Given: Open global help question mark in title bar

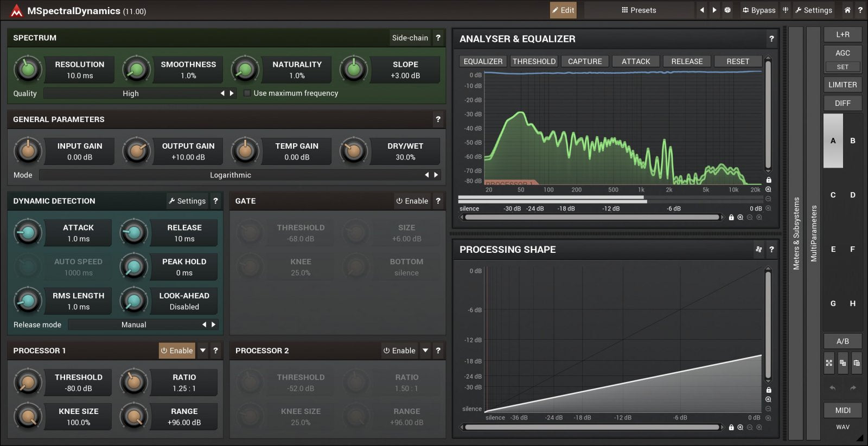Looking at the screenshot, I should coord(860,10).
